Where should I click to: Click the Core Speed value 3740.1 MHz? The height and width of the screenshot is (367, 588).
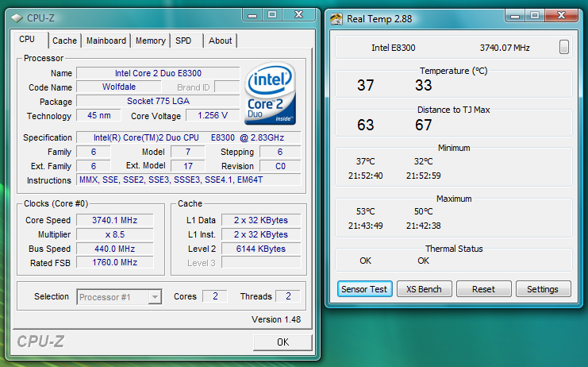point(115,220)
